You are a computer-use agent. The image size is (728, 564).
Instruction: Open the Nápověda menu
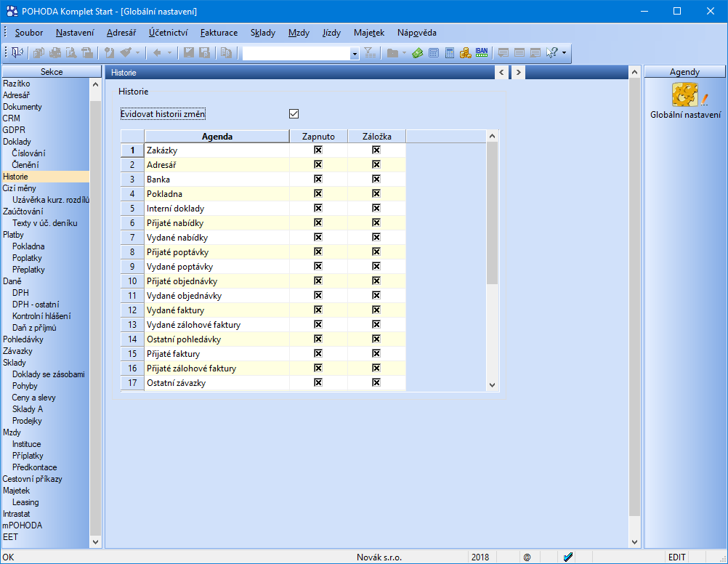click(417, 33)
